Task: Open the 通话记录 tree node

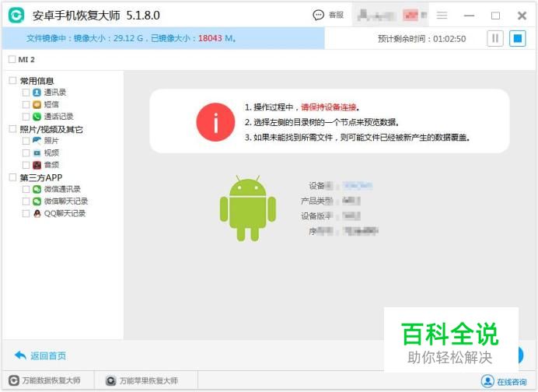Action: pos(58,117)
